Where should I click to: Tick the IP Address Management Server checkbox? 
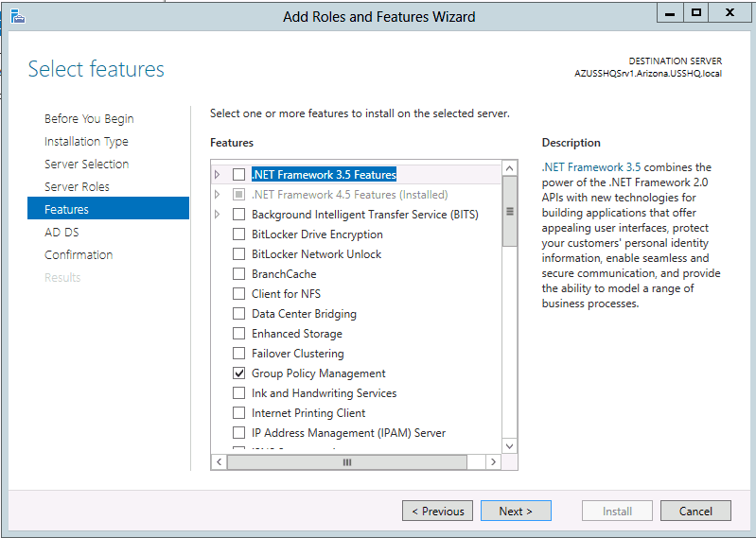tap(238, 433)
